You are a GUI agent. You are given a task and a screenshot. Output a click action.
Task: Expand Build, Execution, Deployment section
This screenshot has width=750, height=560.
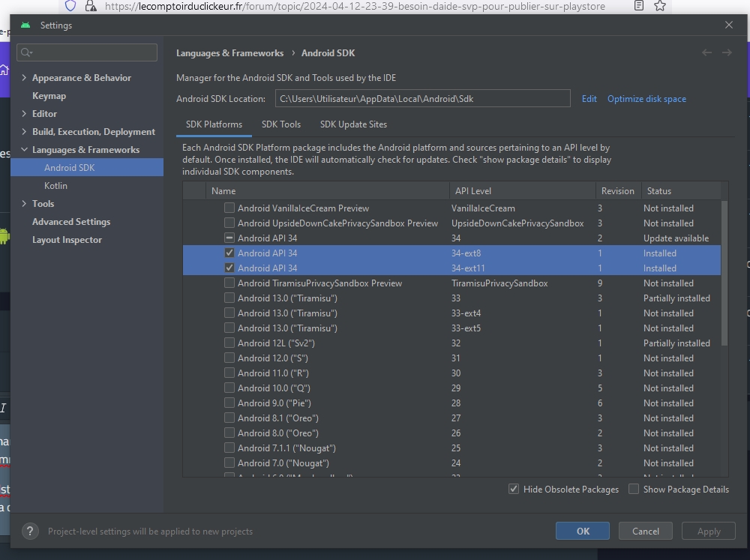click(25, 132)
